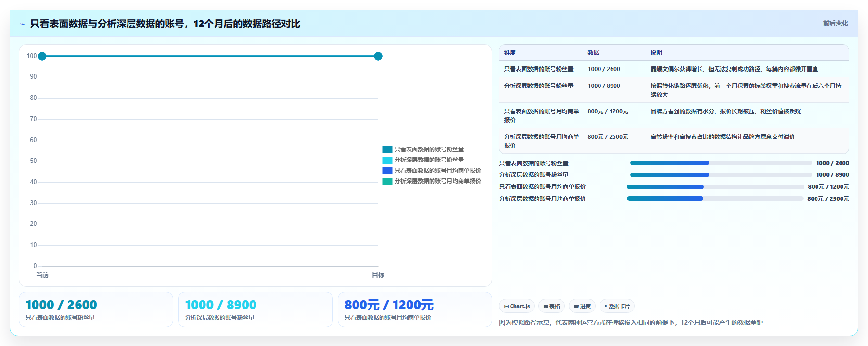
Task: Select the 数据卡片 chip
Action: (x=617, y=306)
